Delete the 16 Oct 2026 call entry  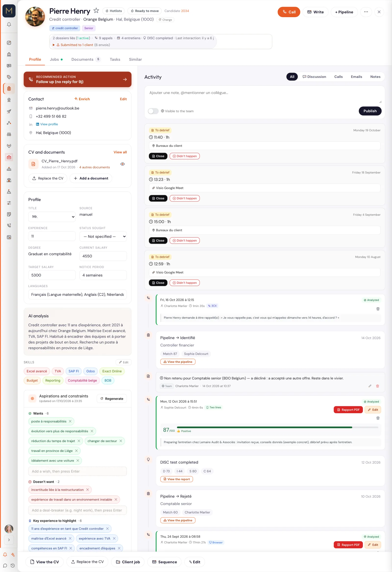click(x=378, y=309)
